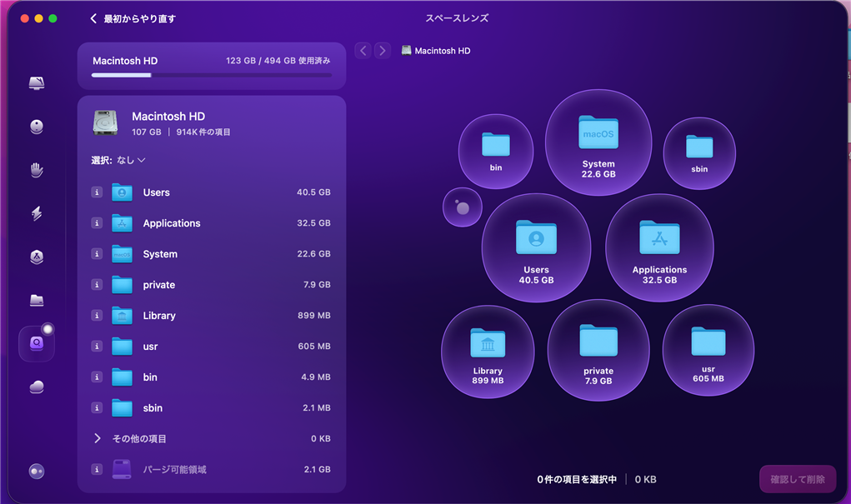Click the Library folder icon in the list
Image resolution: width=851 pixels, height=504 pixels.
[123, 315]
